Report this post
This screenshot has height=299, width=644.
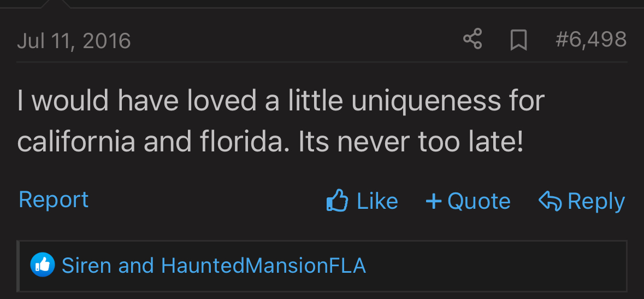[x=54, y=200]
